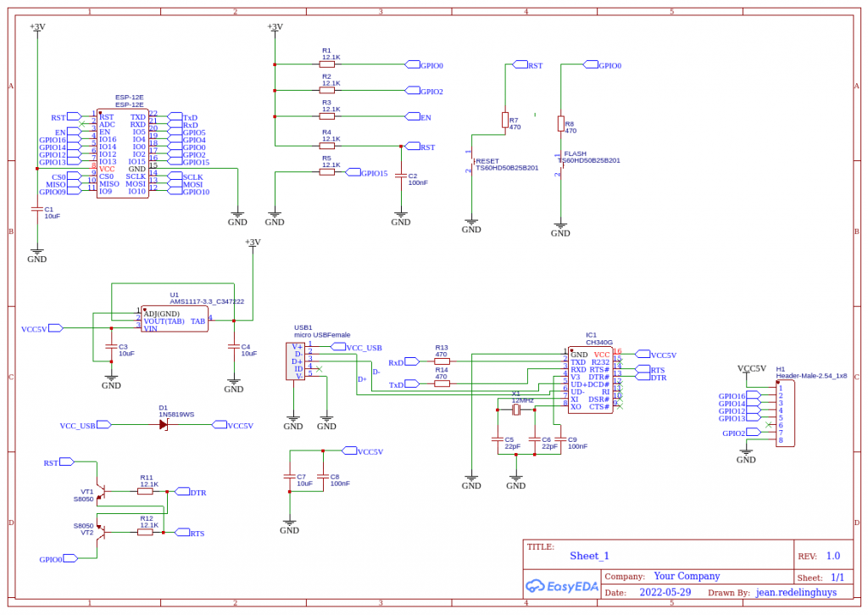Select transistor VT1 S8050 symbol

point(100,491)
